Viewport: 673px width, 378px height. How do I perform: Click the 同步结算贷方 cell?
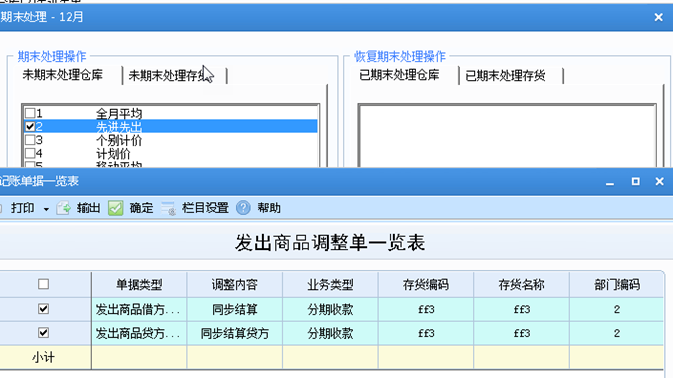pos(235,333)
